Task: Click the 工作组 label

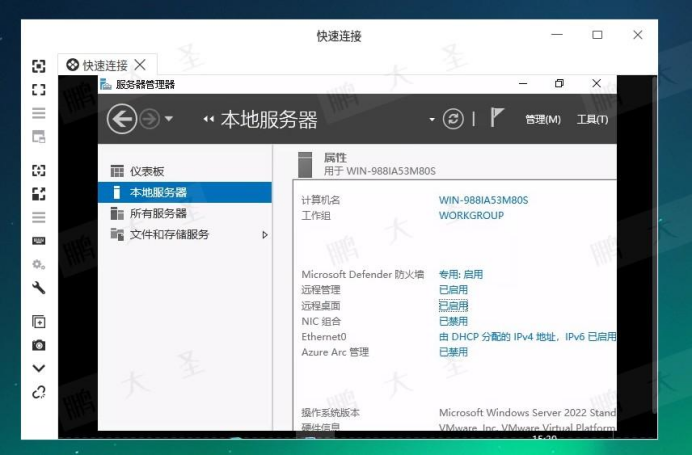Action: [x=316, y=216]
